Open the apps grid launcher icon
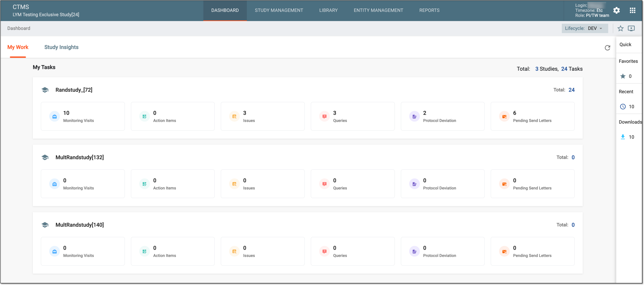 click(x=633, y=10)
